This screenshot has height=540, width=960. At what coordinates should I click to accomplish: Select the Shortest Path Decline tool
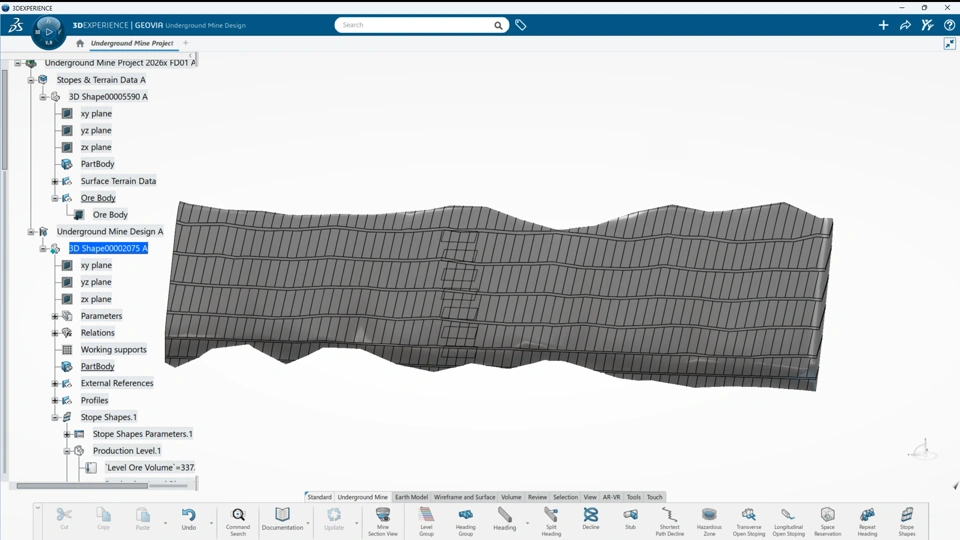point(669,522)
